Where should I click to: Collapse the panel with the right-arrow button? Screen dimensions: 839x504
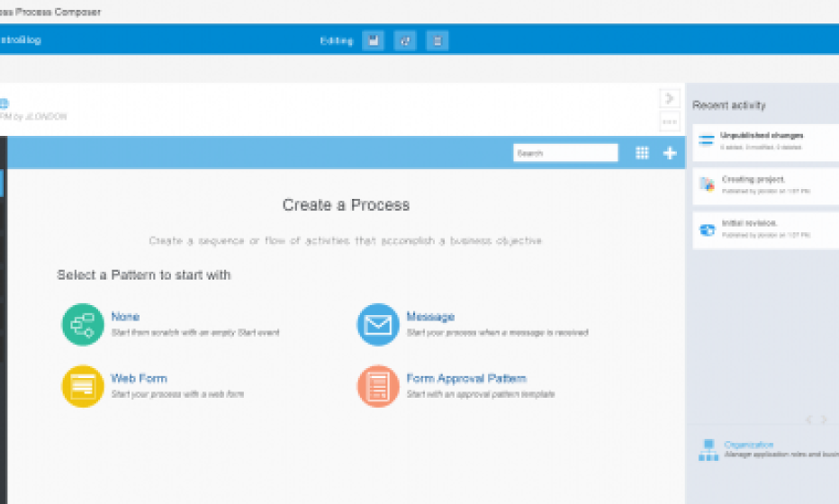(670, 98)
